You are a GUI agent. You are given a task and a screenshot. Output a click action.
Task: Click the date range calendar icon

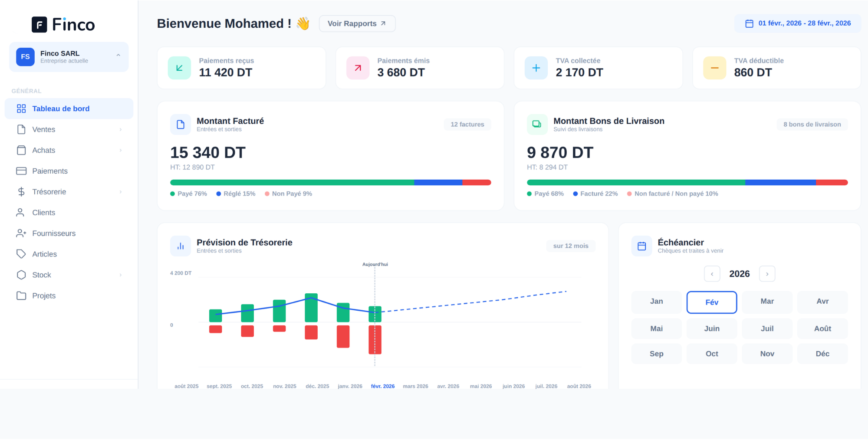(x=750, y=23)
